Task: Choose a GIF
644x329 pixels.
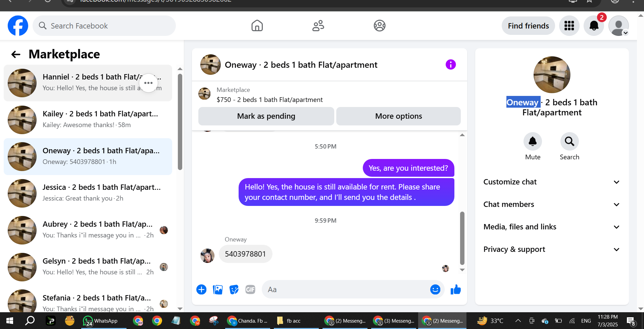Action: coord(250,289)
